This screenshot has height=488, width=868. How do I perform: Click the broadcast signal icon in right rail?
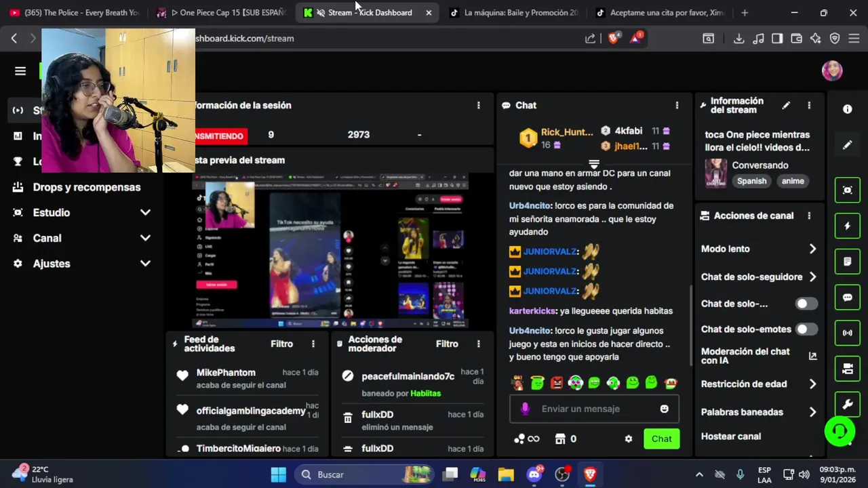coord(847,333)
